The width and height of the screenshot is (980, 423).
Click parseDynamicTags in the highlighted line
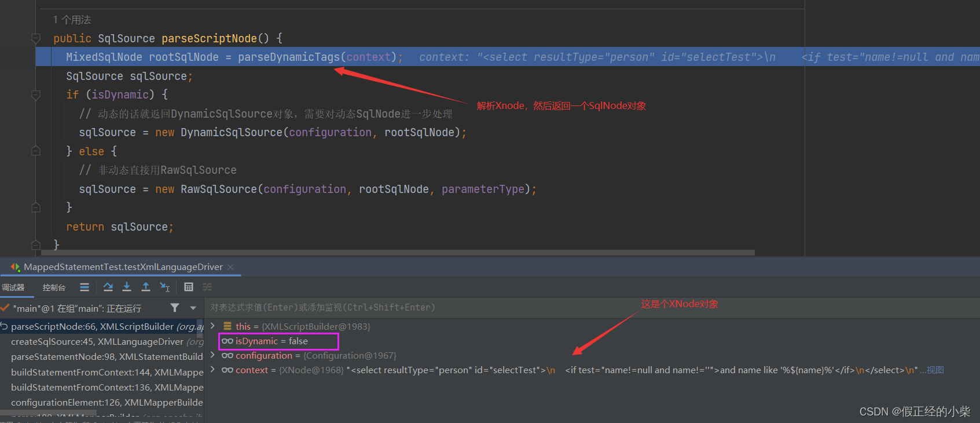point(289,57)
